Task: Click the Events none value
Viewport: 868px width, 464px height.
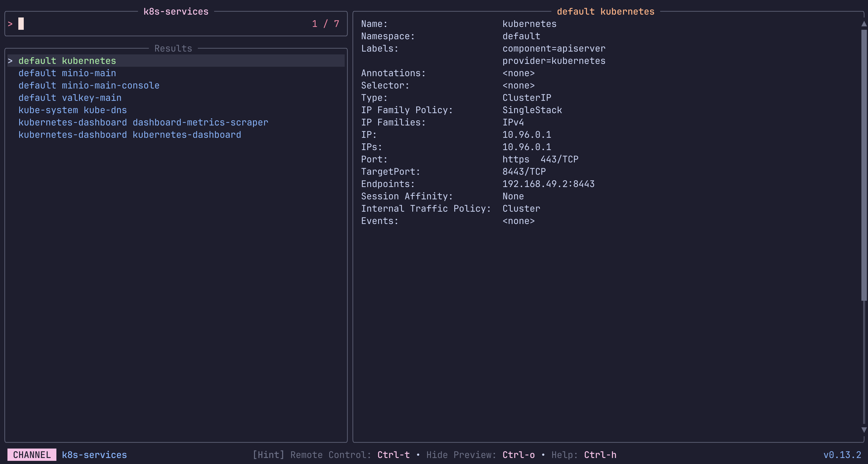Action: pyautogui.click(x=518, y=221)
